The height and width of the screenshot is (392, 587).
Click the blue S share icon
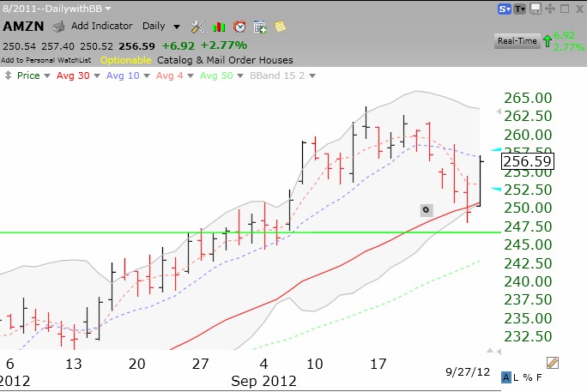[505, 9]
